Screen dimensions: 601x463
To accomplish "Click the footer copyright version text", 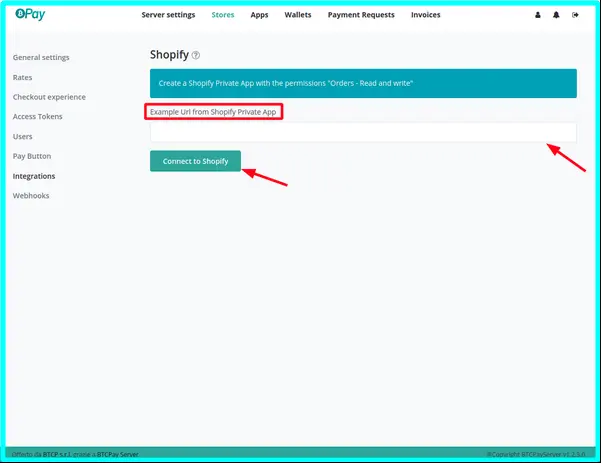I will tap(536, 455).
